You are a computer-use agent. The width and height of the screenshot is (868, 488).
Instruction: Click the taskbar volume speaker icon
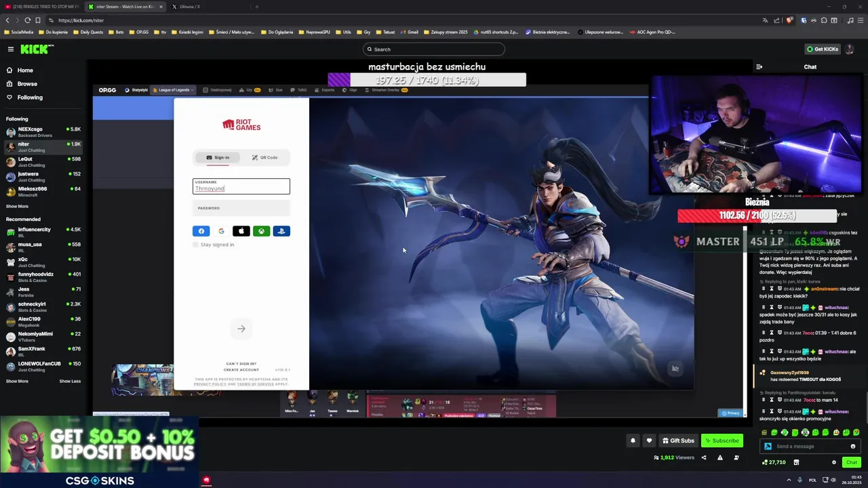pyautogui.click(x=833, y=480)
